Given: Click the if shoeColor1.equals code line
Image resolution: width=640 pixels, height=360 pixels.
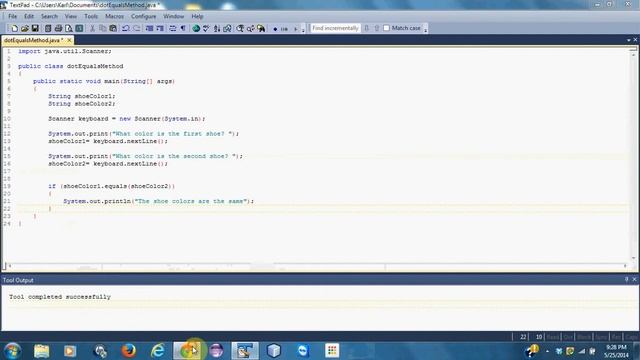Looking at the screenshot, I should (x=111, y=186).
